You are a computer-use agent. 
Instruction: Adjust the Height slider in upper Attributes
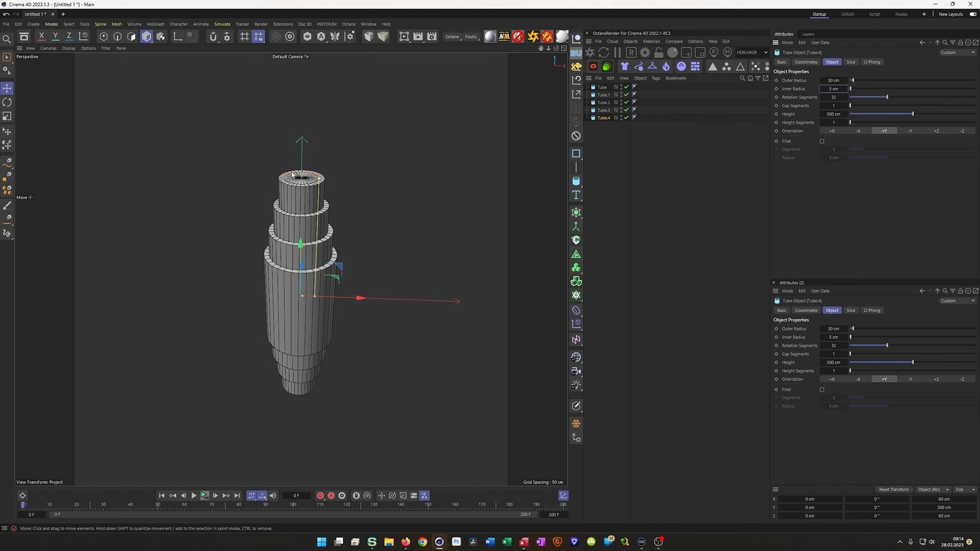913,114
